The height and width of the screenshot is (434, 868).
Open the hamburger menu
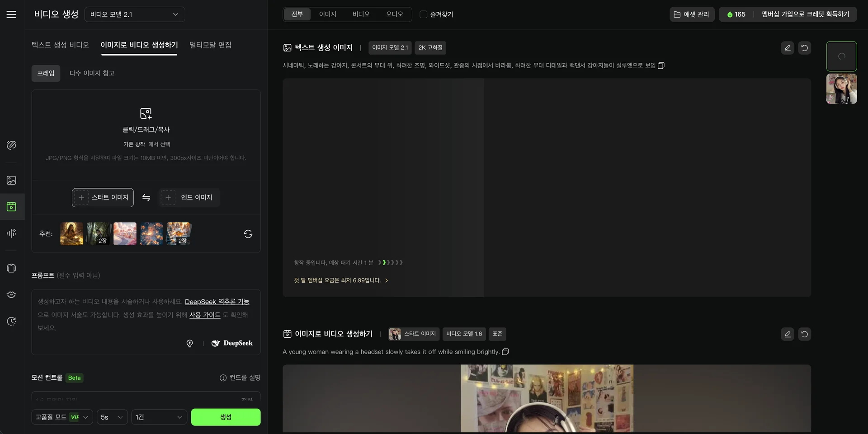point(11,14)
